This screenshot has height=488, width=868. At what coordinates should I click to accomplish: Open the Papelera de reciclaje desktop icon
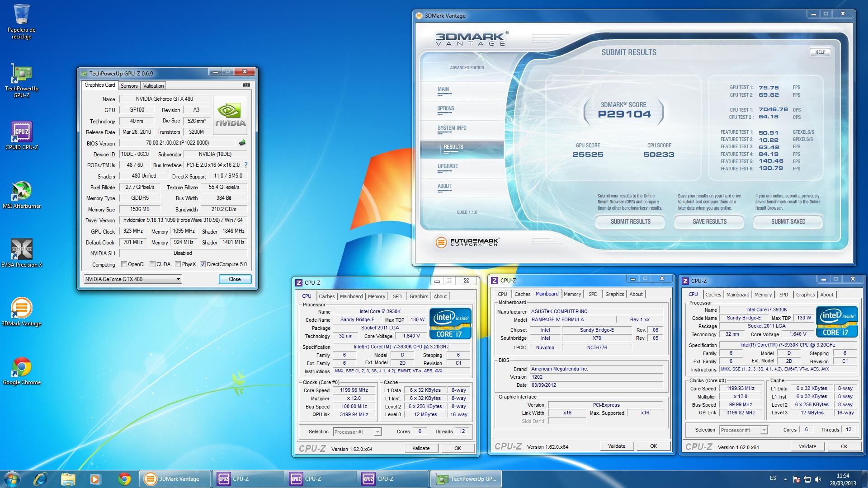point(21,21)
